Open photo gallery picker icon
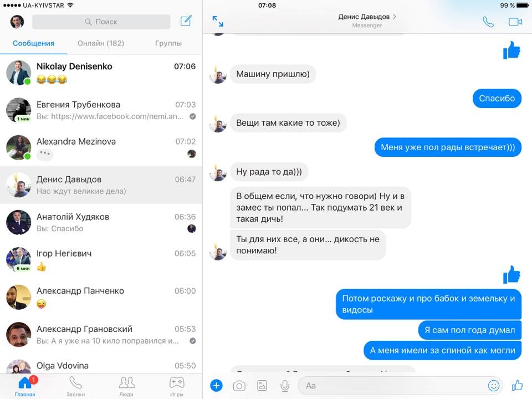 [262, 386]
